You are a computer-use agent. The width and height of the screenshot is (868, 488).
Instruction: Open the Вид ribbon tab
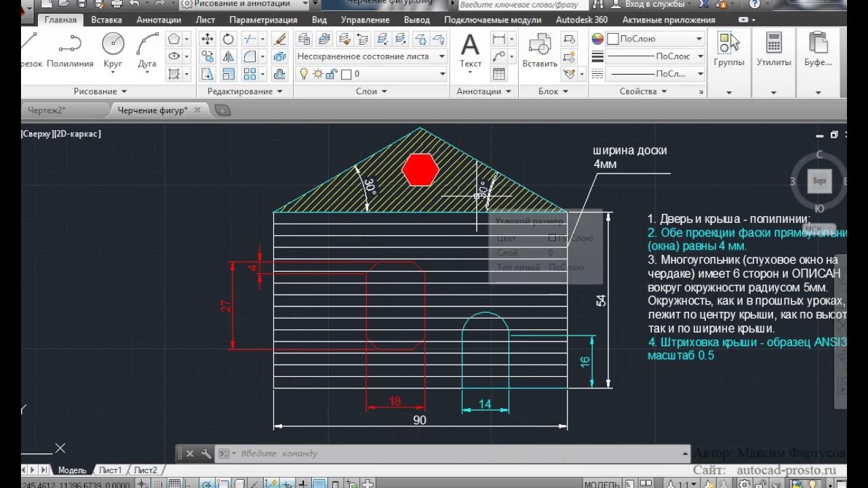(x=319, y=20)
